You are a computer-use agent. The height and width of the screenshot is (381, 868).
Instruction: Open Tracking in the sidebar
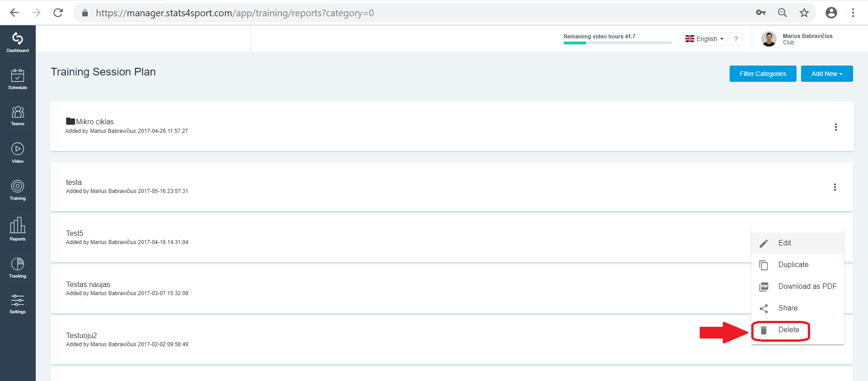pos(18,268)
